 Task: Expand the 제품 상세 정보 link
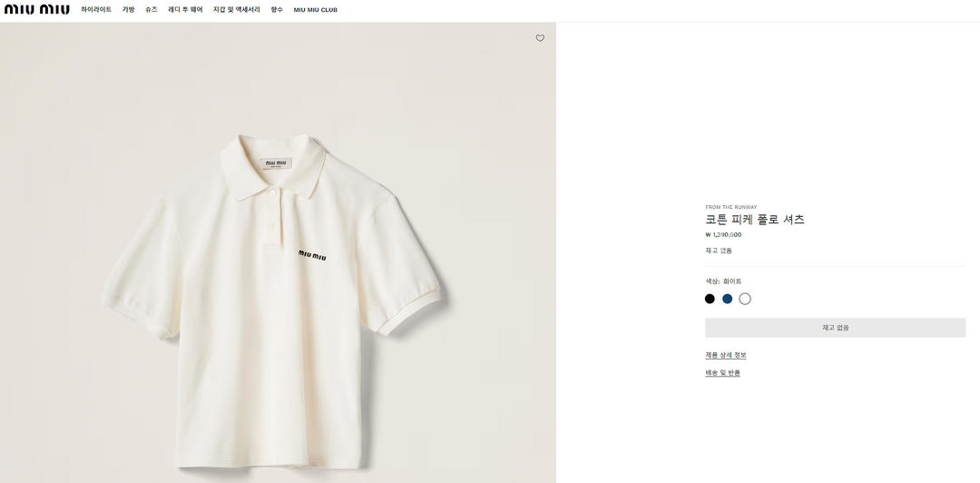726,355
